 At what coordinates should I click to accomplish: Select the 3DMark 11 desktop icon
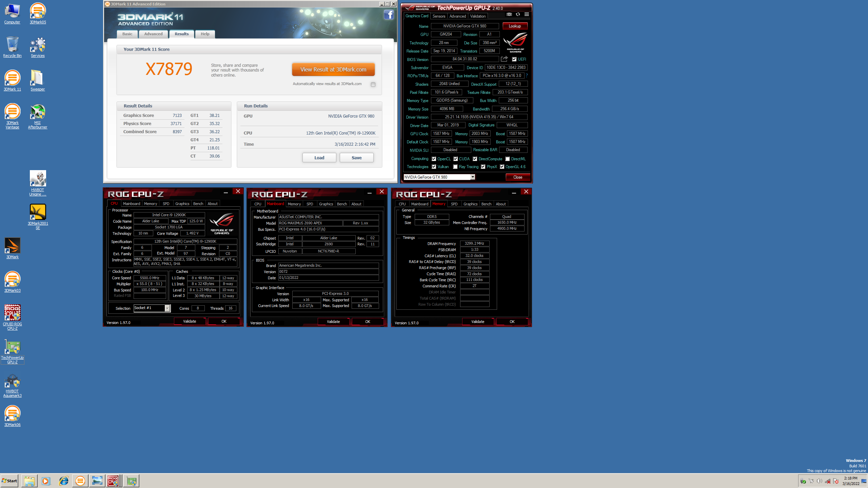(12, 81)
